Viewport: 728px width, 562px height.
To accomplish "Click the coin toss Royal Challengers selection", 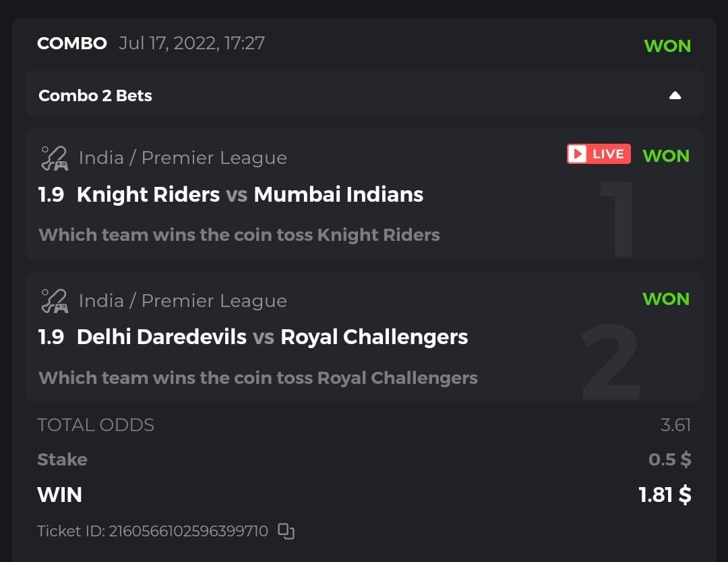I will click(x=258, y=378).
